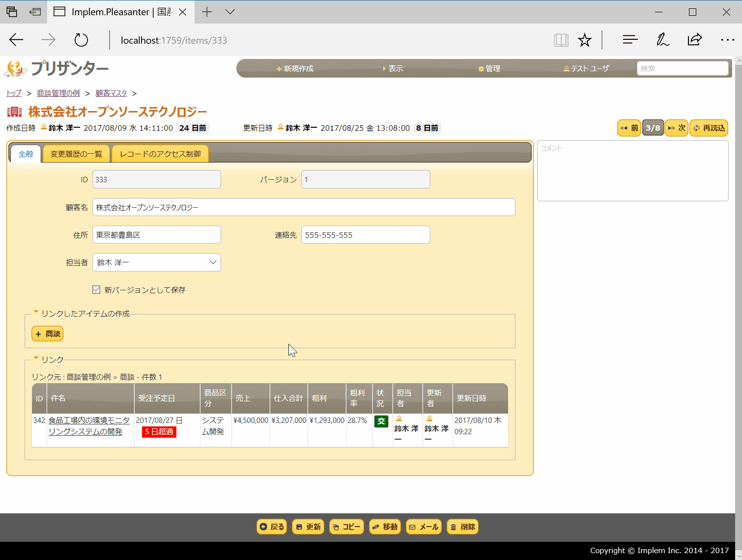
Task: Toggle 新バージョンとして保存 checkbox
Action: click(96, 290)
